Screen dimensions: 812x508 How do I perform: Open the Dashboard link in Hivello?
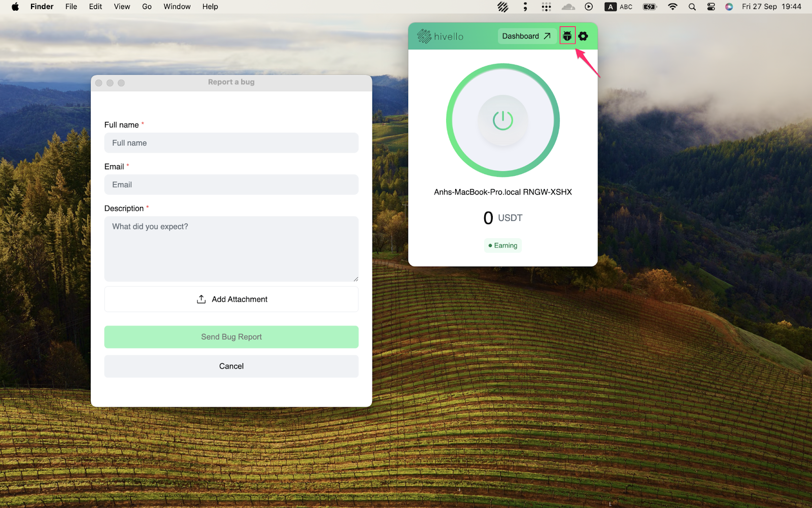click(x=526, y=36)
